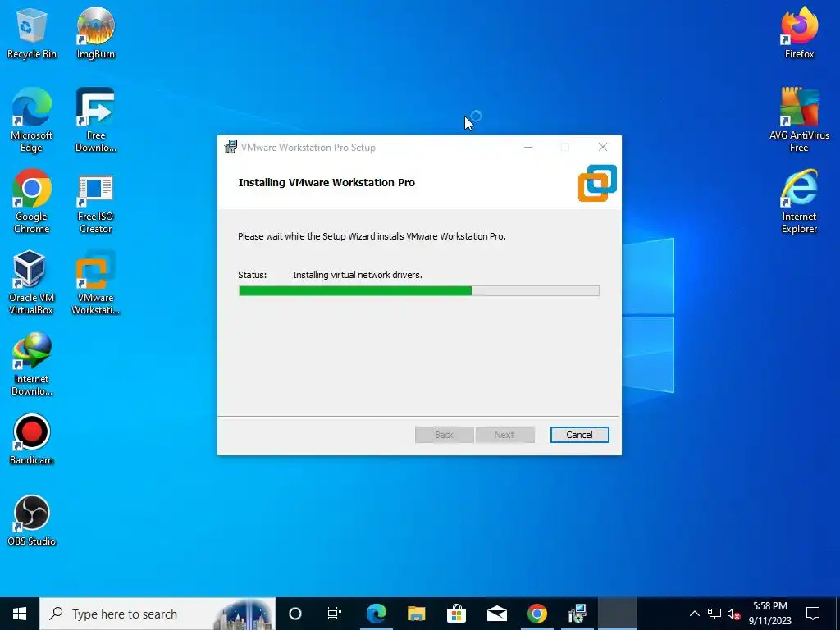Click the installer icon in setup title bar

[231, 148]
